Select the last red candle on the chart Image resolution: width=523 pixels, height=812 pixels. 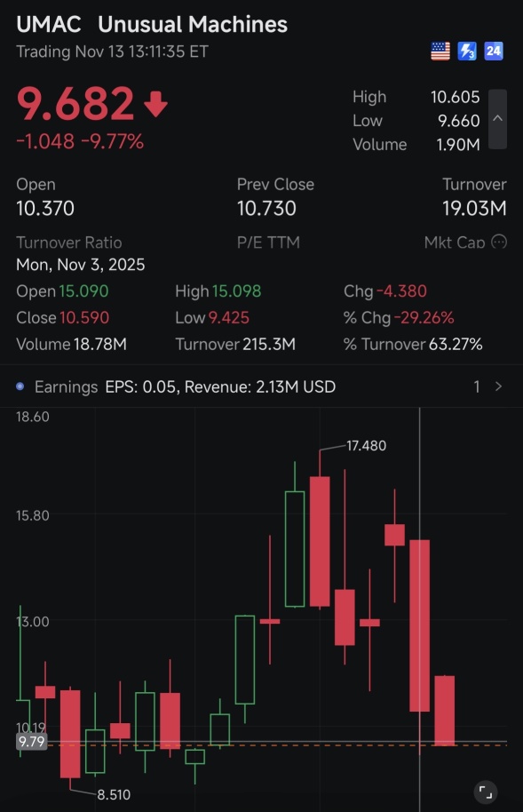click(x=444, y=711)
